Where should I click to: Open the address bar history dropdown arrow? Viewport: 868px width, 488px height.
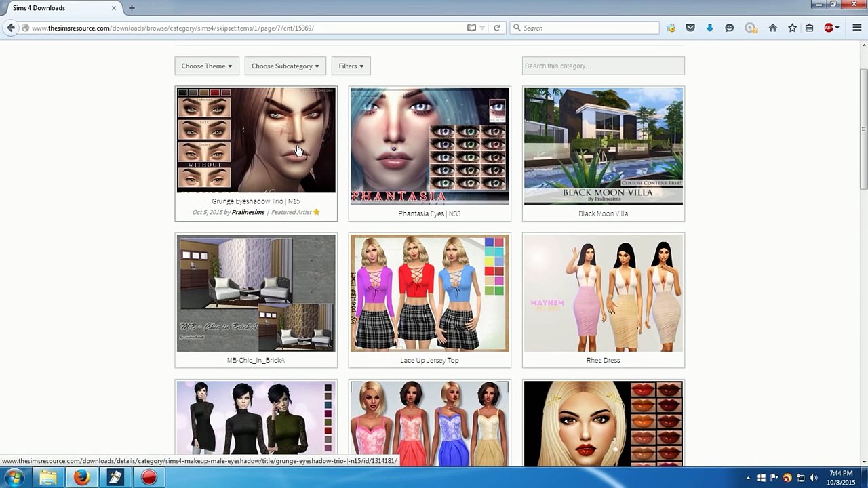pyautogui.click(x=482, y=28)
